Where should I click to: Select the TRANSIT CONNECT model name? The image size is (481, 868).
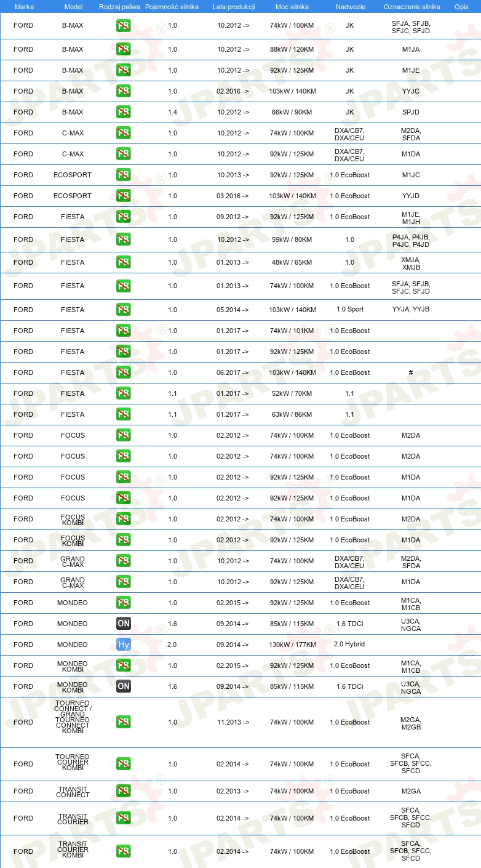73,792
